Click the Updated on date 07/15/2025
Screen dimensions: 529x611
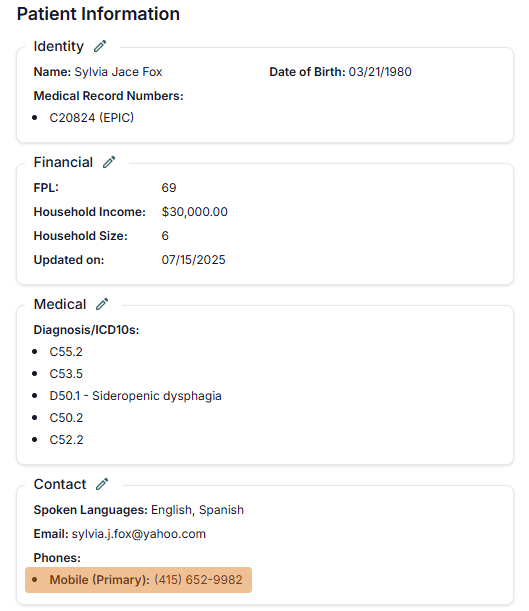click(193, 260)
